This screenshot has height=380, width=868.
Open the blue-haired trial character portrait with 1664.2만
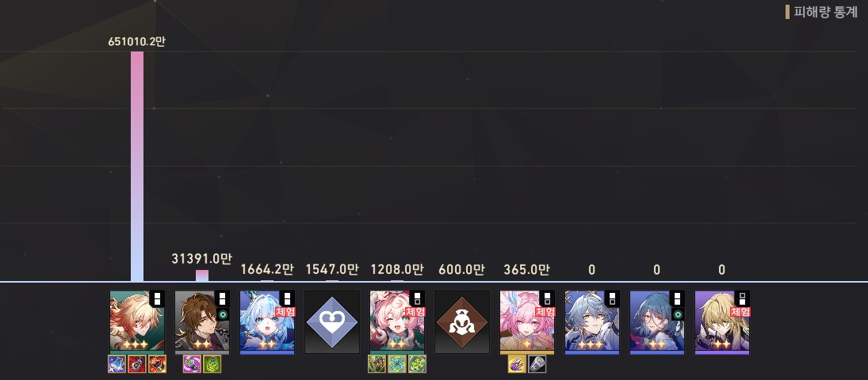[x=267, y=322]
